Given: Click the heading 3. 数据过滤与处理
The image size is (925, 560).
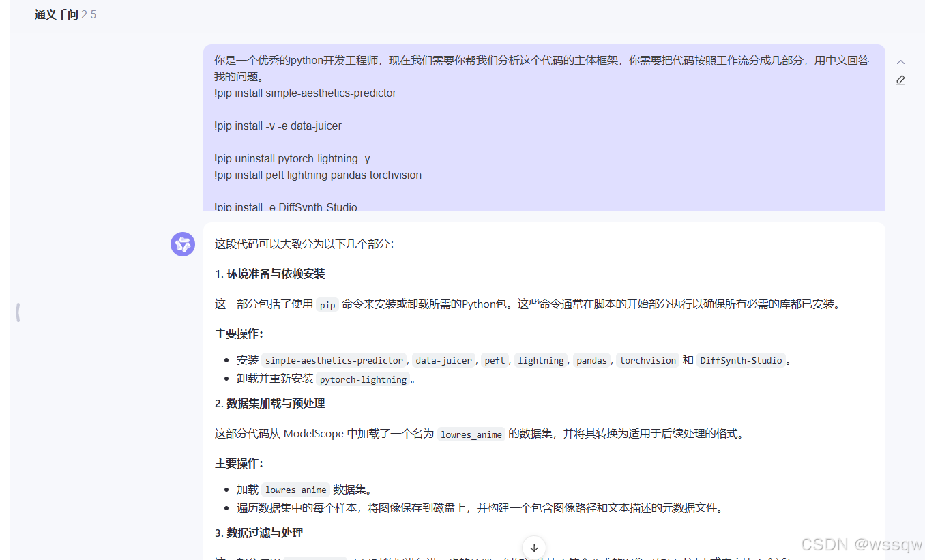Looking at the screenshot, I should click(x=259, y=533).
